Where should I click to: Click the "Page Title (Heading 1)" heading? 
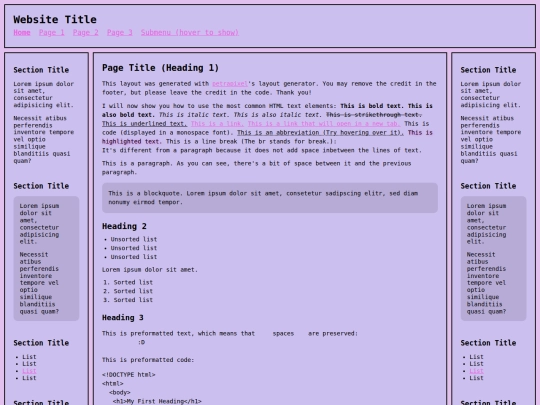pos(160,68)
